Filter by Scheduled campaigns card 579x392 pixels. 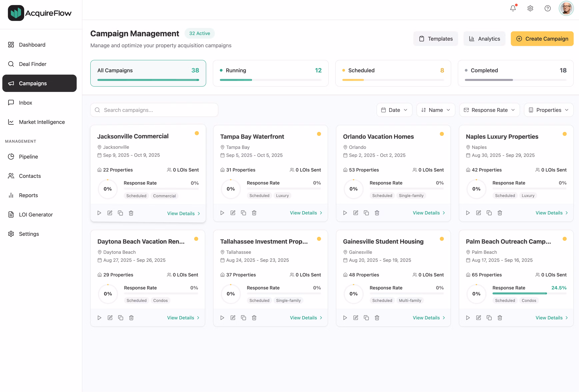tap(393, 73)
